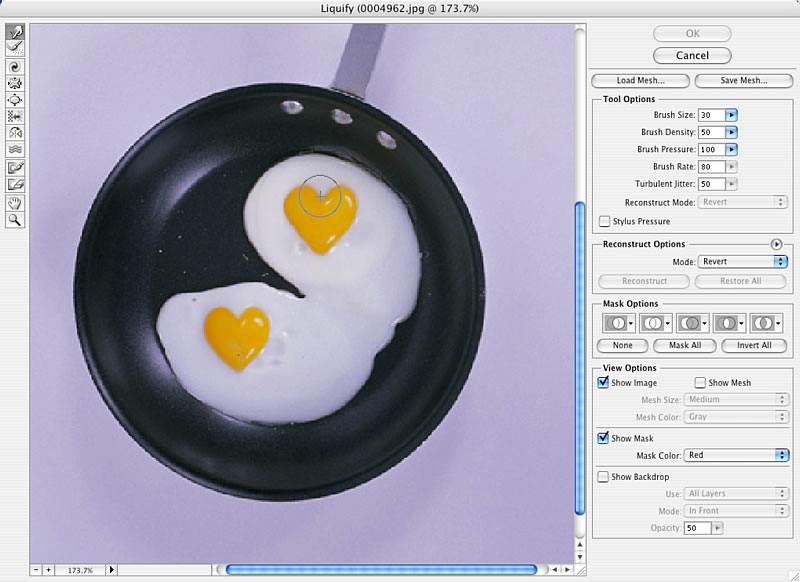Click the horizontal scrollbar left arrow
Screen dimensions: 800x582
point(555,570)
